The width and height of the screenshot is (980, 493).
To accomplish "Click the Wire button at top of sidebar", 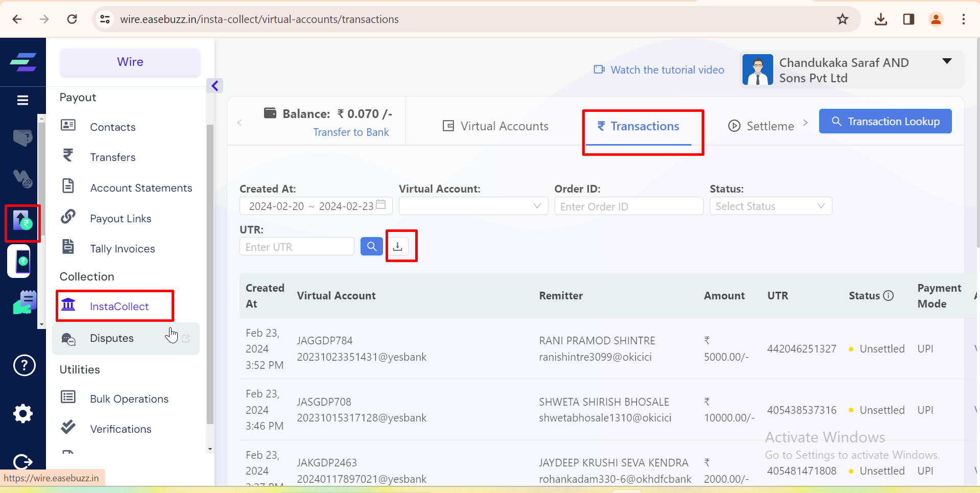I will pyautogui.click(x=130, y=62).
